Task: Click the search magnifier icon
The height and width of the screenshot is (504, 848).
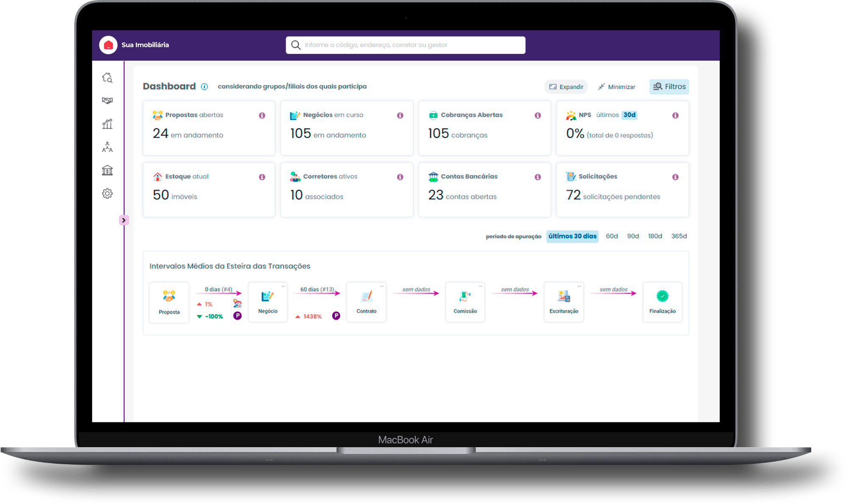Action: tap(296, 45)
